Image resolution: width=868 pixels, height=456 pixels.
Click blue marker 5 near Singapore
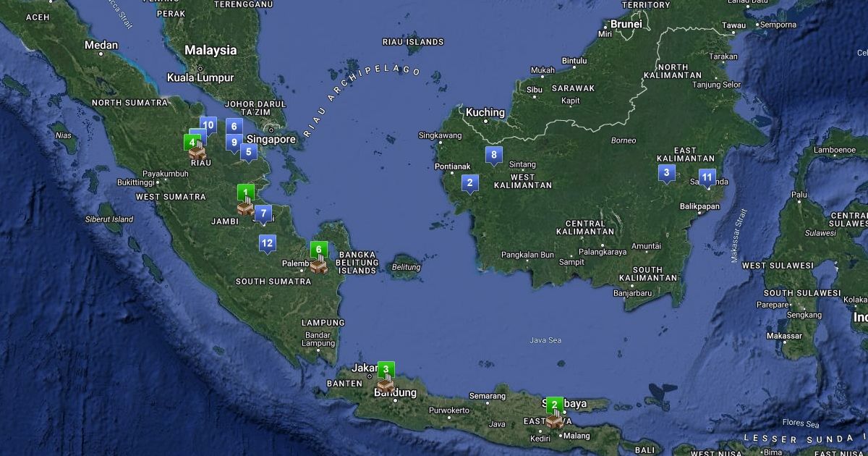248,152
